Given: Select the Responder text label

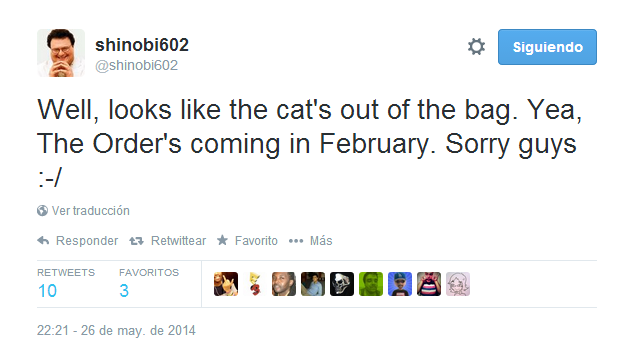Looking at the screenshot, I should pos(87,240).
